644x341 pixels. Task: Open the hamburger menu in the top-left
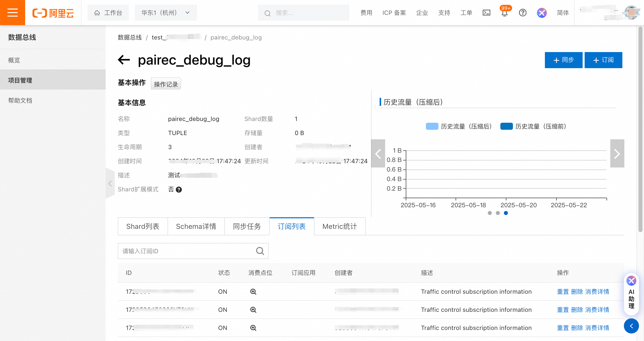point(12,13)
